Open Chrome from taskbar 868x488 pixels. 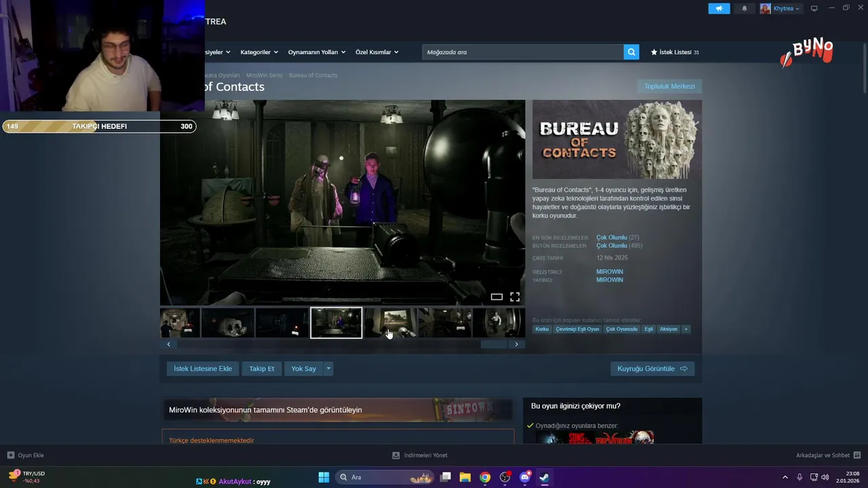pos(485,477)
